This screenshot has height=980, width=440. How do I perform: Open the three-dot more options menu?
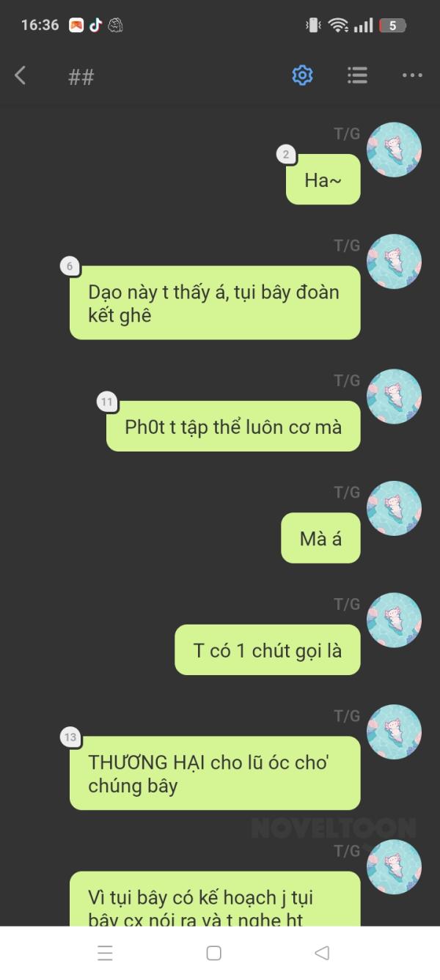(x=412, y=75)
